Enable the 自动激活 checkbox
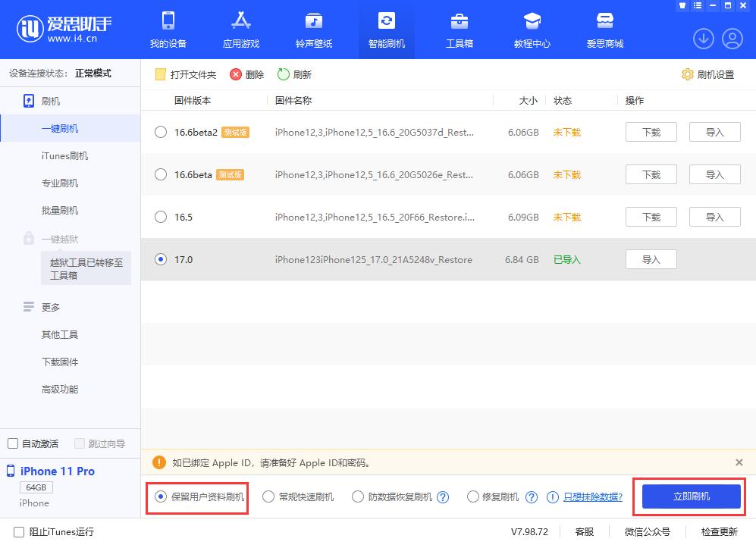This screenshot has height=545, width=756. coord(13,443)
